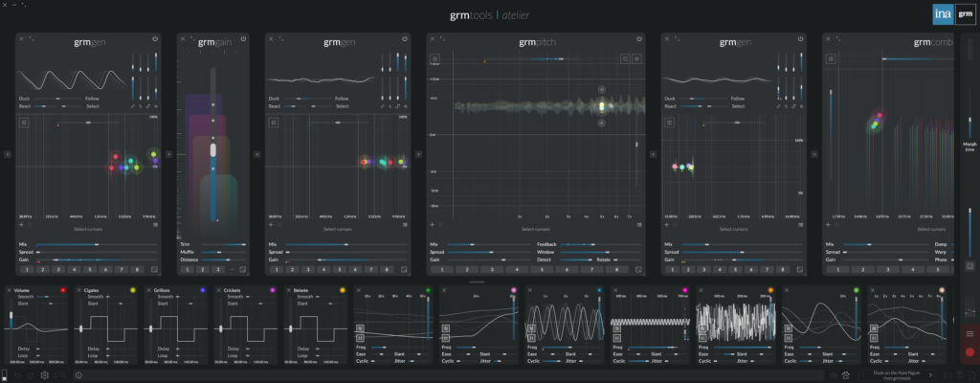Toggle the red dot on Volume modulator
This screenshot has width=980, height=383.
point(62,290)
